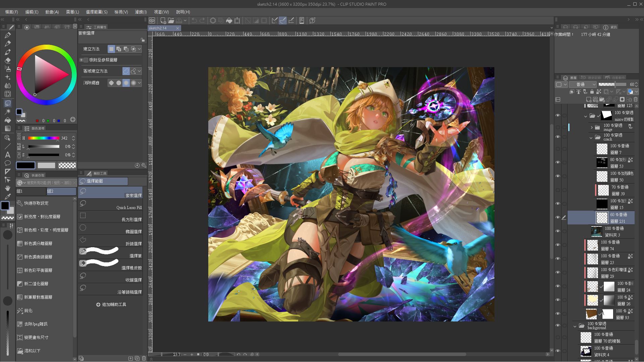This screenshot has width=644, height=362.
Task: Hide layer 圖層 74 using its eye
Action: pos(558,245)
